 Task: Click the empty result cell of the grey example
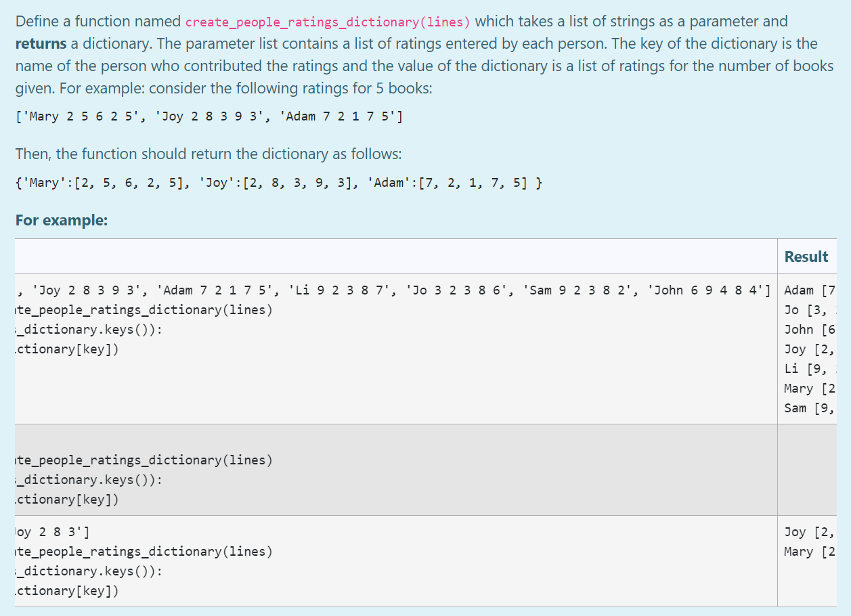807,470
